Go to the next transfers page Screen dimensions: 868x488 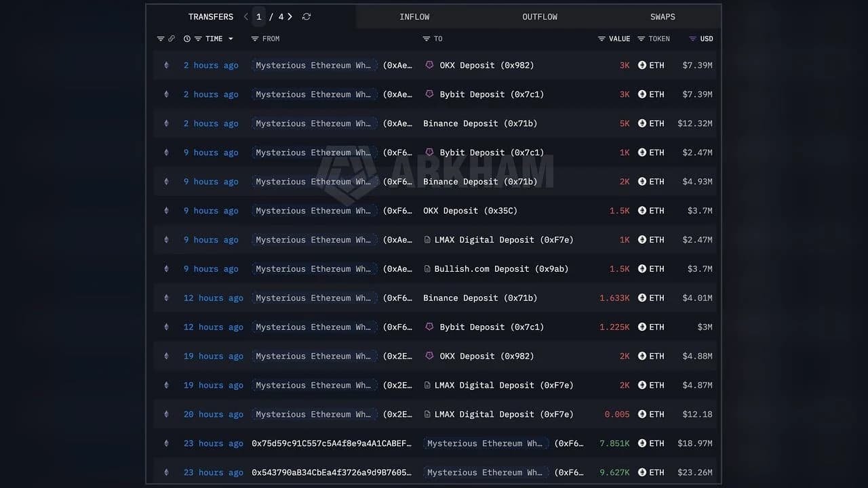290,17
